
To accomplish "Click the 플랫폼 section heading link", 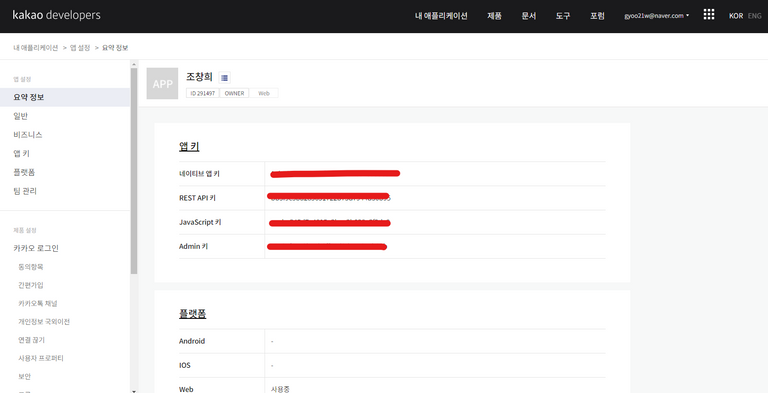I will [x=192, y=314].
